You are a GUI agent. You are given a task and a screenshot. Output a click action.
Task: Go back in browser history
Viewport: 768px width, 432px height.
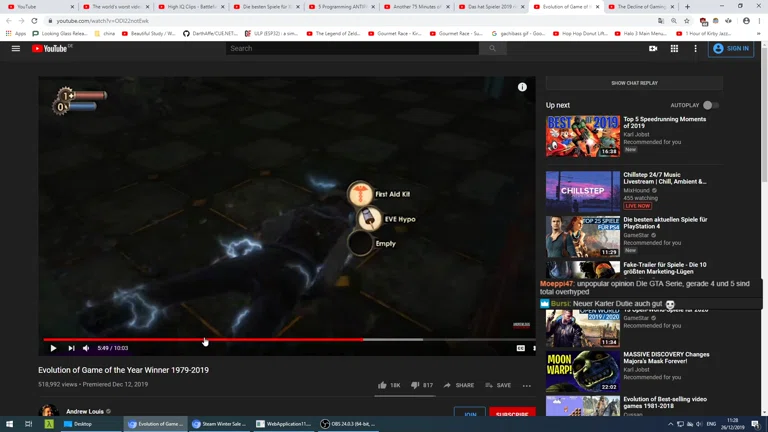click(x=9, y=21)
